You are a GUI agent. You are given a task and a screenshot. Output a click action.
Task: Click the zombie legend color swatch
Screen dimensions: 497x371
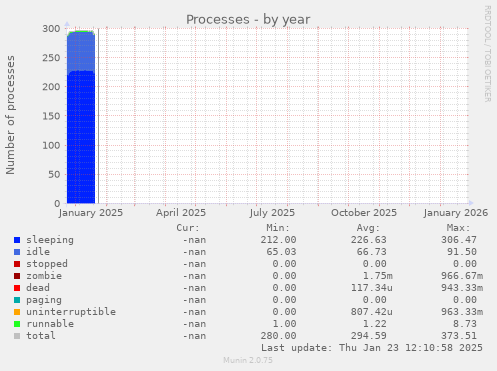(x=17, y=276)
